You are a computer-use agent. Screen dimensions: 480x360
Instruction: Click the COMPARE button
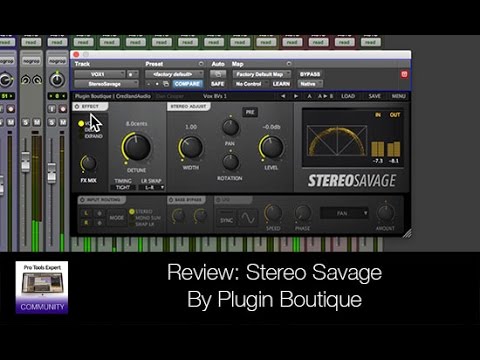coord(187,84)
